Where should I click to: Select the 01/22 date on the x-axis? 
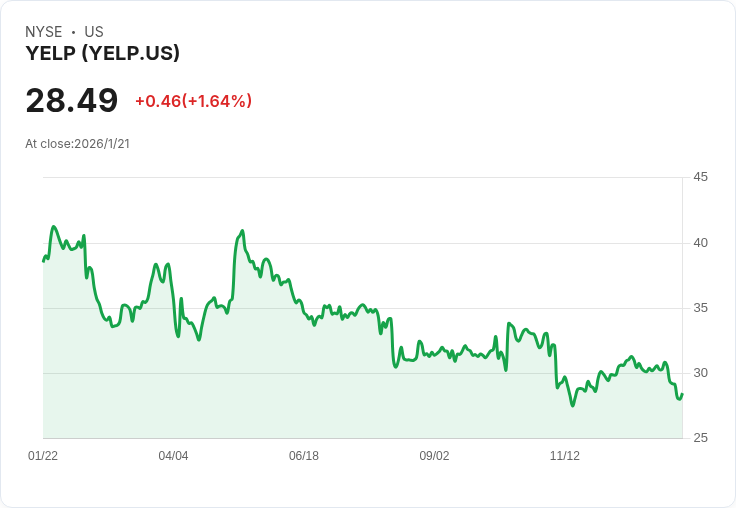pos(43,456)
